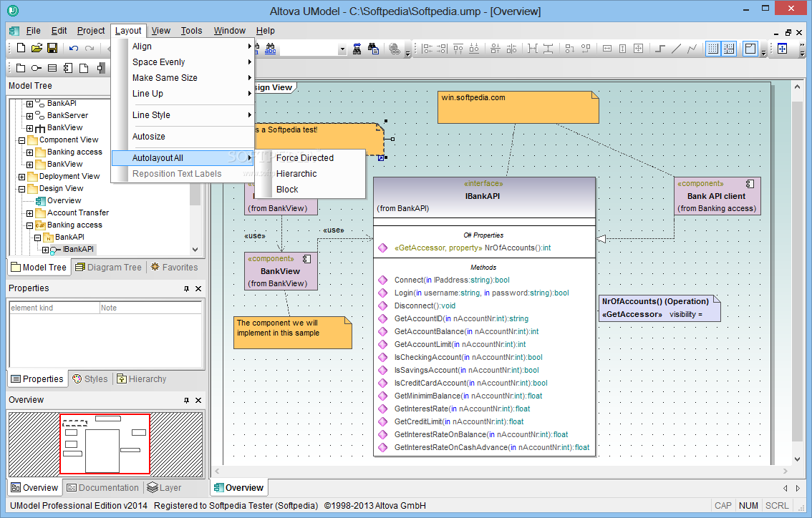
Task: Open the find text combo box dropdown
Action: pos(342,49)
